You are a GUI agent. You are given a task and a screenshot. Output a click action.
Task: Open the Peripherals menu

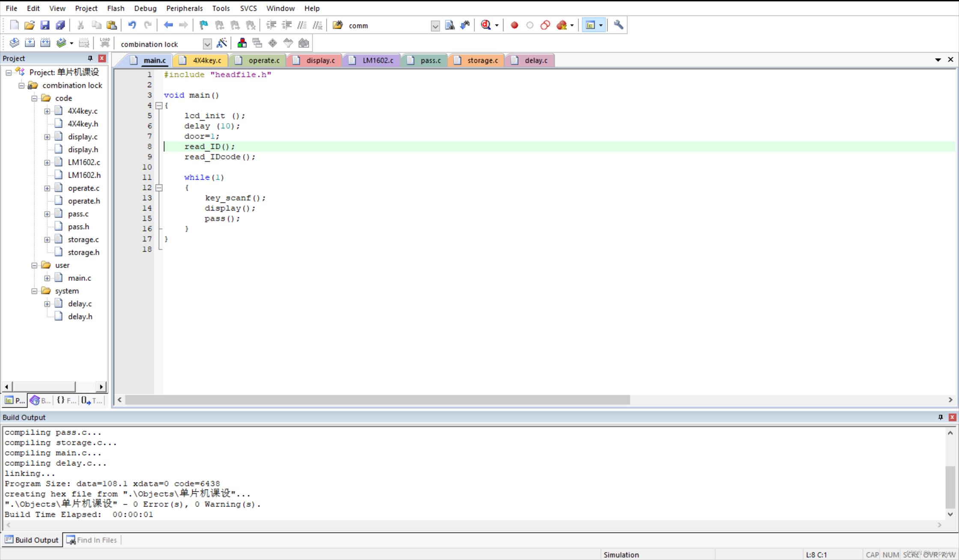tap(184, 8)
